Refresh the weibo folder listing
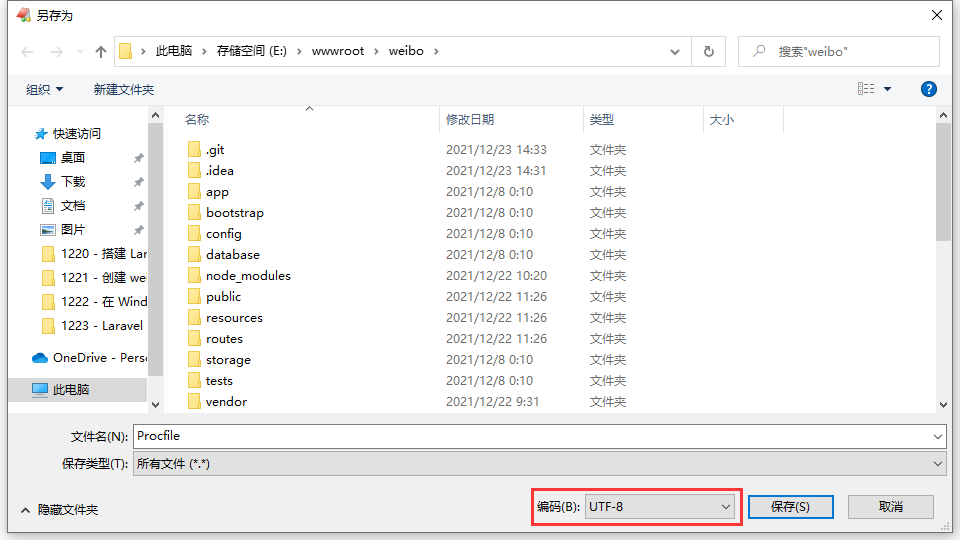The height and width of the screenshot is (540, 960). [708, 51]
